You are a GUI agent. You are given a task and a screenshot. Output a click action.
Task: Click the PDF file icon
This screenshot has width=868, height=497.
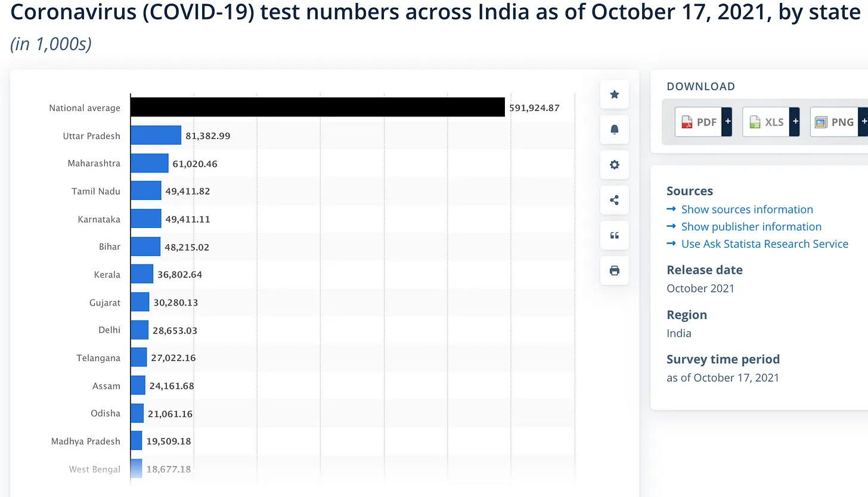687,122
